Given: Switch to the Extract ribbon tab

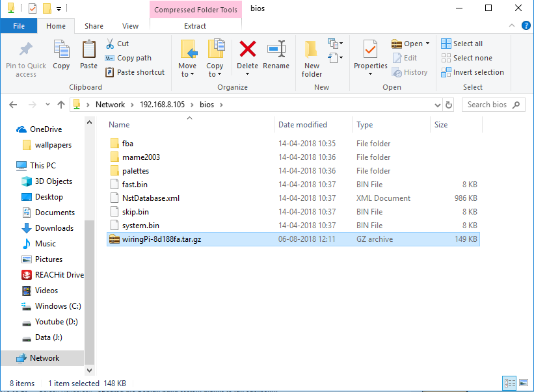Looking at the screenshot, I should coord(195,26).
